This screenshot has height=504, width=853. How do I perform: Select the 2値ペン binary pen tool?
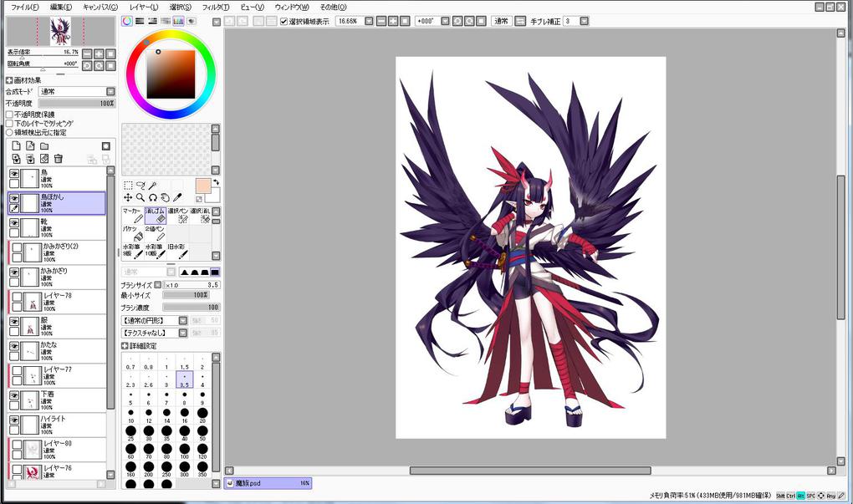(x=155, y=233)
